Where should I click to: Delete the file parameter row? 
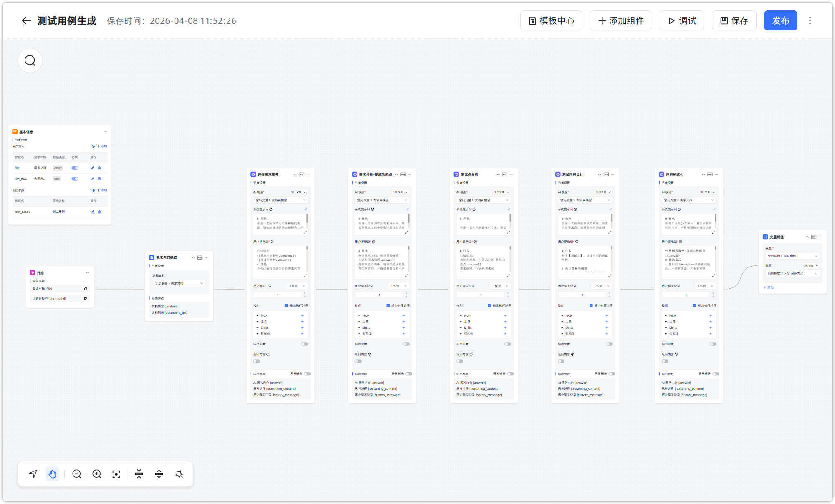(x=99, y=168)
